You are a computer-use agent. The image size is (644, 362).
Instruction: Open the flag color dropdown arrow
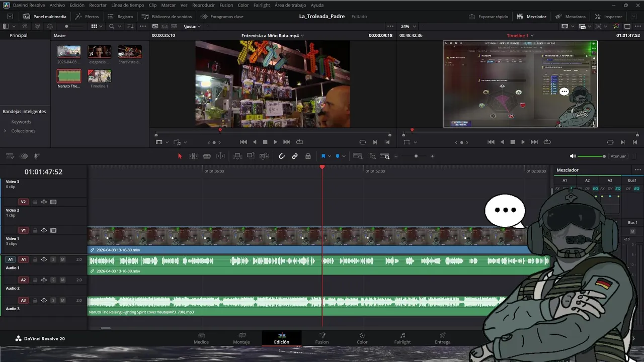(x=330, y=156)
